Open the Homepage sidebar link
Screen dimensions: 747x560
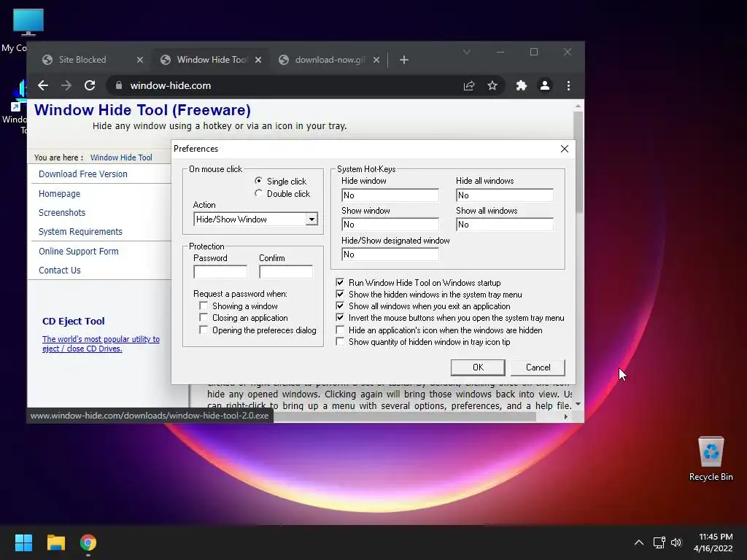coord(60,194)
